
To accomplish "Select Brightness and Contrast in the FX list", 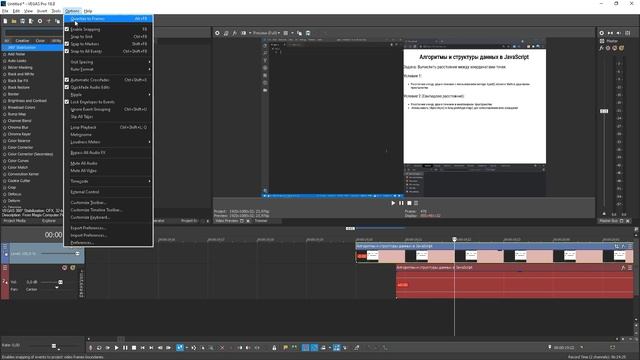I will [x=27, y=101].
